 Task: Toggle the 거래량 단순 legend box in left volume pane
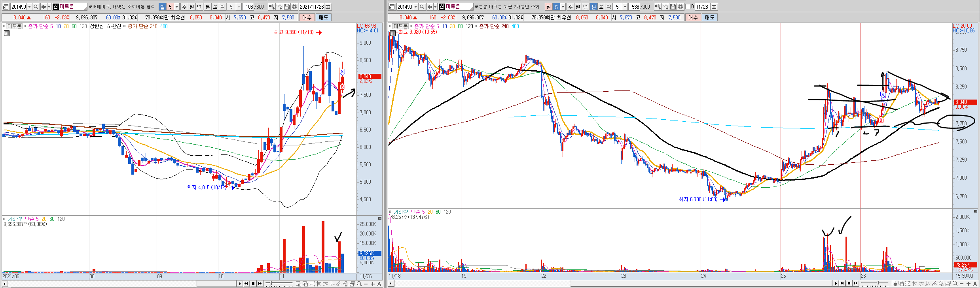(x=4, y=218)
